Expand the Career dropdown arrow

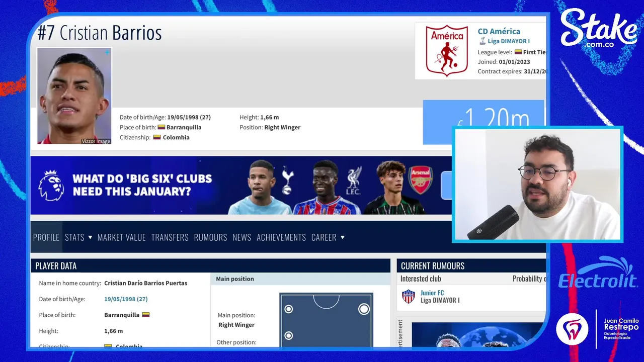[x=343, y=237]
